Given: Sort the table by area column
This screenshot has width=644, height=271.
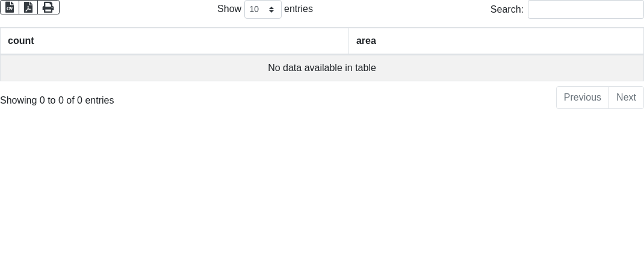Looking at the screenshot, I should pyautogui.click(x=496, y=41).
